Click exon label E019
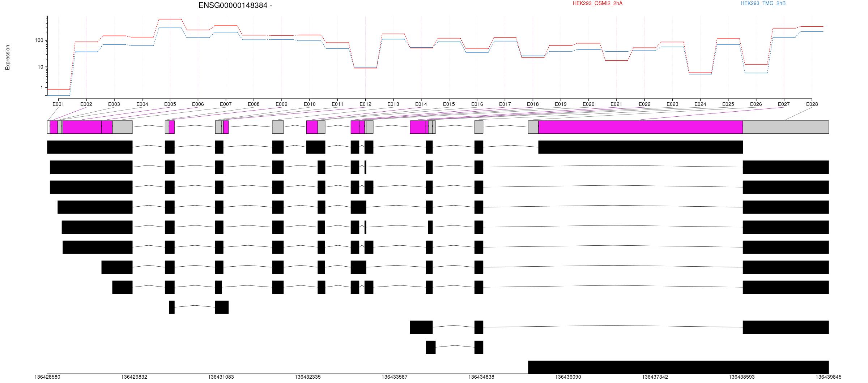The width and height of the screenshot is (868, 383). click(x=561, y=104)
